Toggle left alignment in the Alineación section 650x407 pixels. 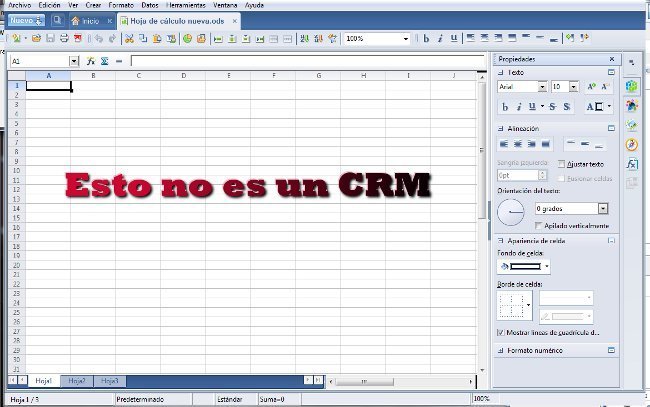pyautogui.click(x=504, y=144)
